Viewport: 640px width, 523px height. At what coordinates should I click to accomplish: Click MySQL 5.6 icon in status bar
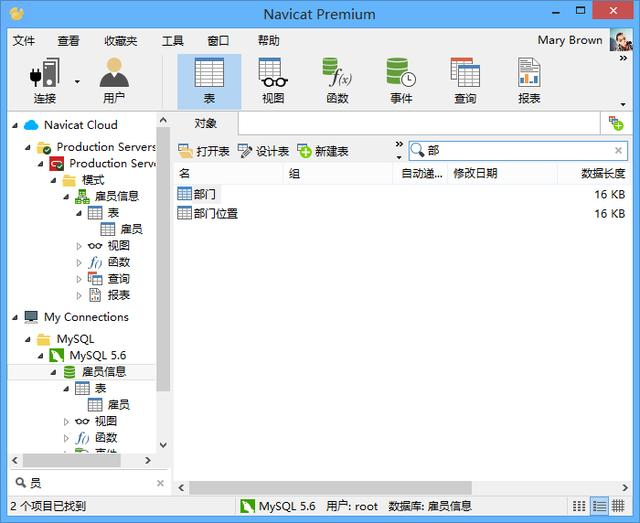tap(247, 506)
